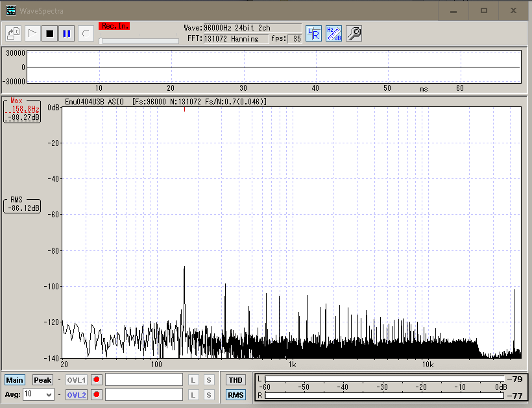
Task: Click red record dot beside OVL2
Action: (97, 394)
